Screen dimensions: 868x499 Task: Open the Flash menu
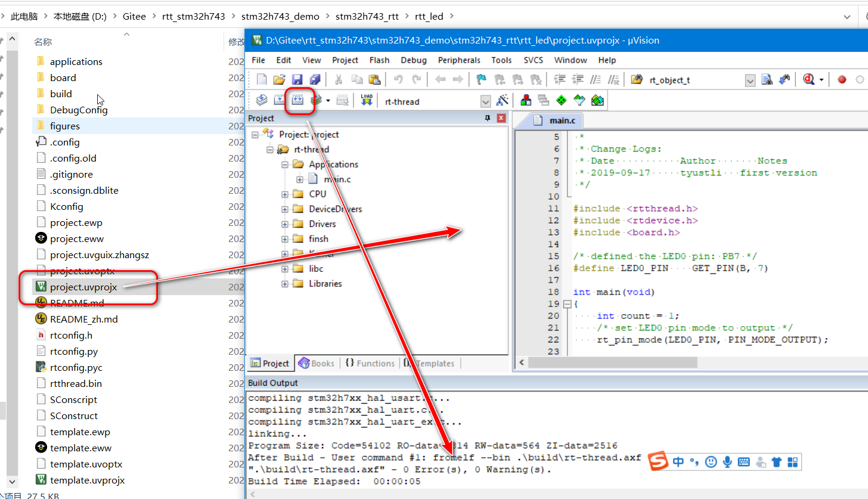[x=379, y=60]
